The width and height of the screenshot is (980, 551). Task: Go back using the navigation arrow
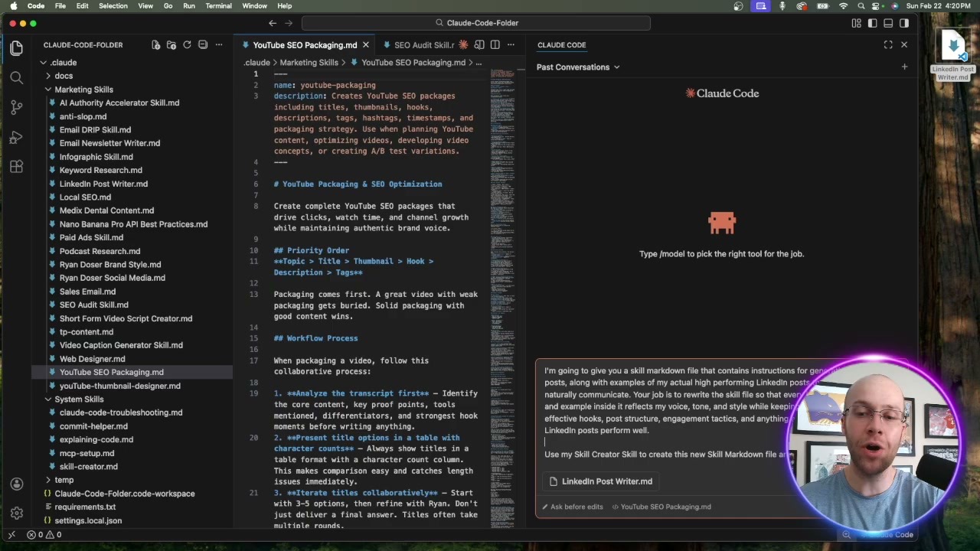273,23
